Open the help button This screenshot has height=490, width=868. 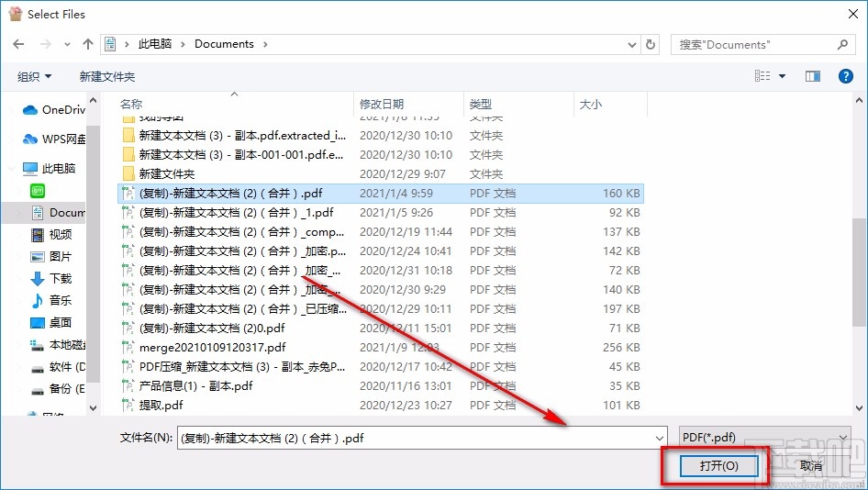(845, 76)
